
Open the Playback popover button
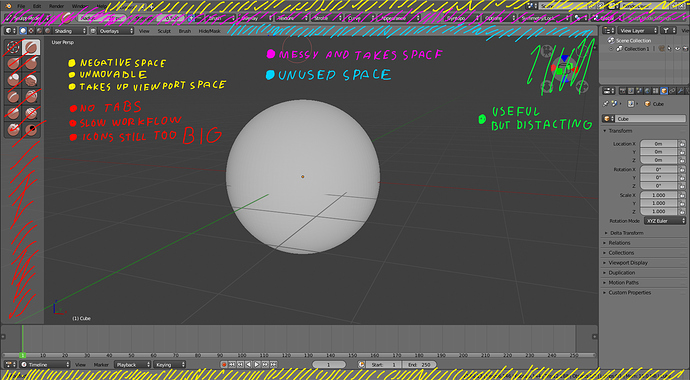coord(132,365)
